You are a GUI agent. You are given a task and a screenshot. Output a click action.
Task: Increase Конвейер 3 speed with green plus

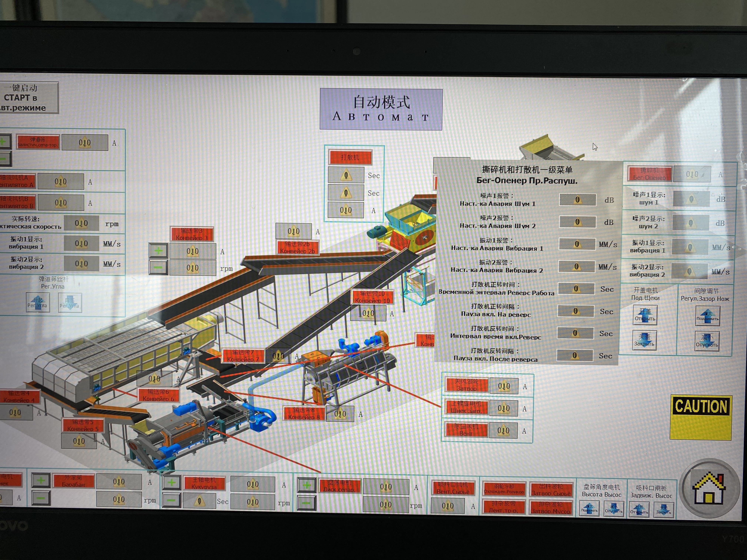[158, 251]
